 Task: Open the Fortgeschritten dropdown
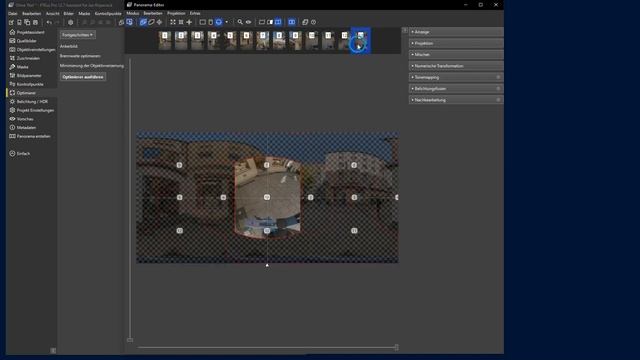(78, 35)
